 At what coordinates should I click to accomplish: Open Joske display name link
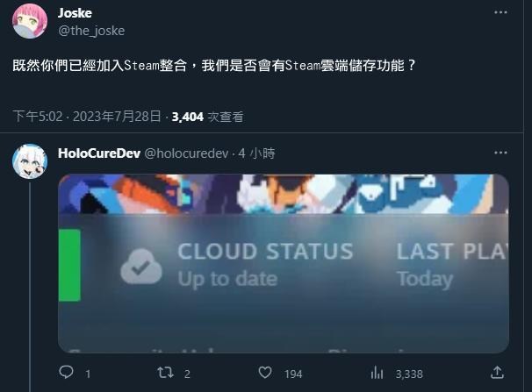click(x=75, y=13)
